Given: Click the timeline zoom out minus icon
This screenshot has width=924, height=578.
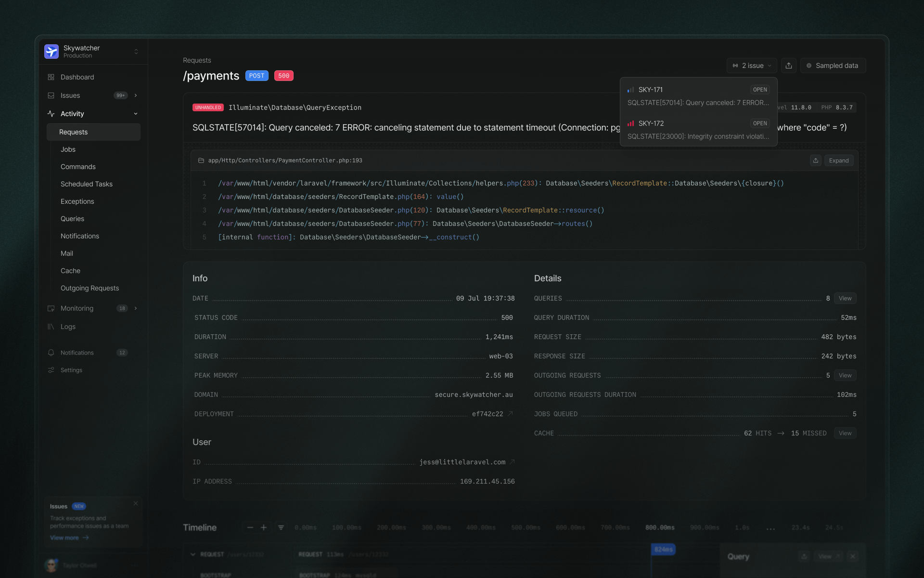Looking at the screenshot, I should pyautogui.click(x=250, y=527).
